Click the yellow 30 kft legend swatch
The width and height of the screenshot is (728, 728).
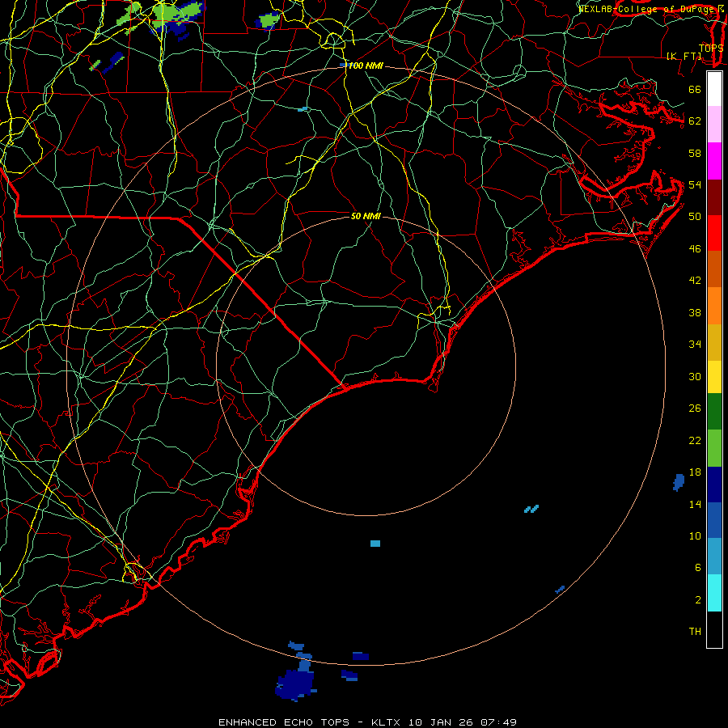click(714, 377)
